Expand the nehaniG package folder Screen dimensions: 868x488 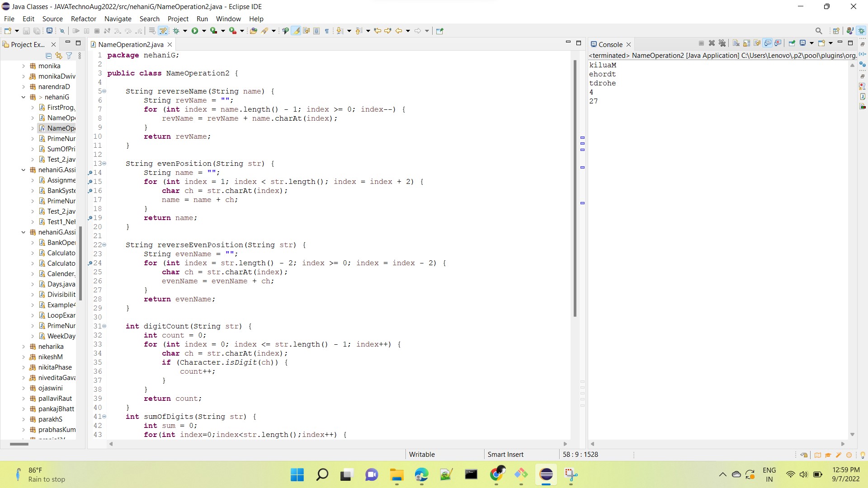tap(24, 97)
